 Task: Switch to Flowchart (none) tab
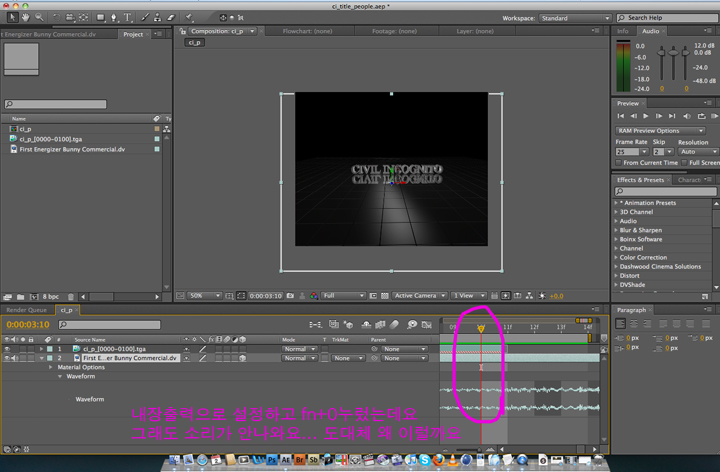pos(307,31)
